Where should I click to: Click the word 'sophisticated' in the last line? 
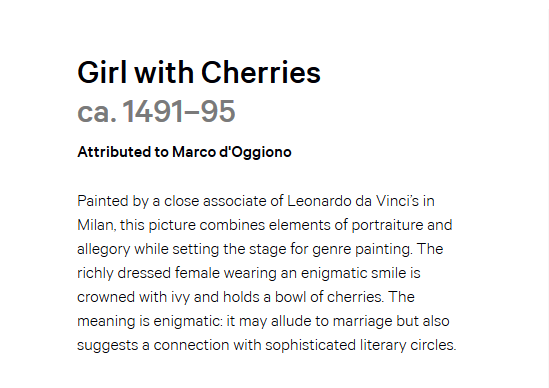click(311, 346)
